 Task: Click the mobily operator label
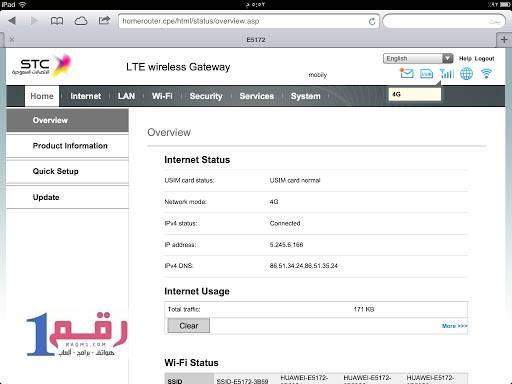(x=317, y=75)
